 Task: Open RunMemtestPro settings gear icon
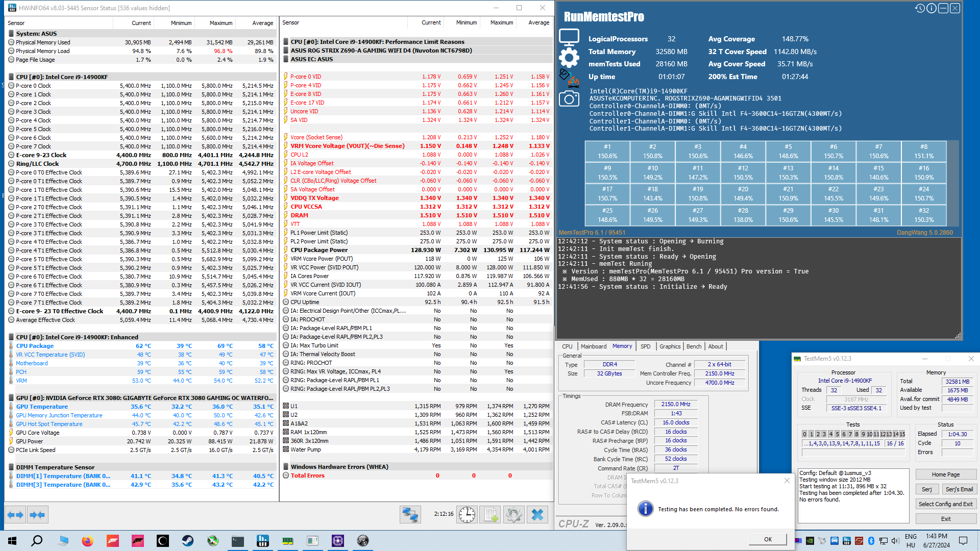pyautogui.click(x=569, y=58)
